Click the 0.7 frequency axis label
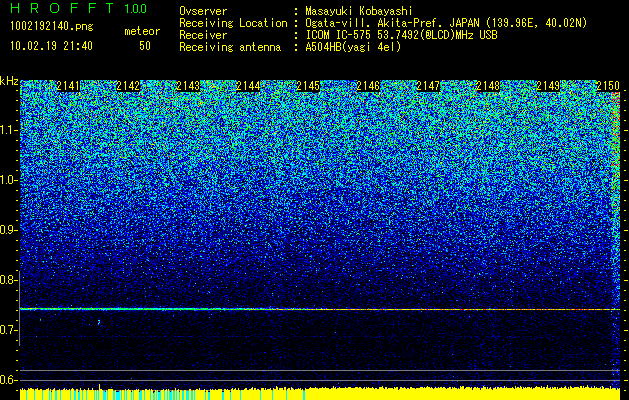The height and width of the screenshot is (400, 629). click(x=8, y=330)
